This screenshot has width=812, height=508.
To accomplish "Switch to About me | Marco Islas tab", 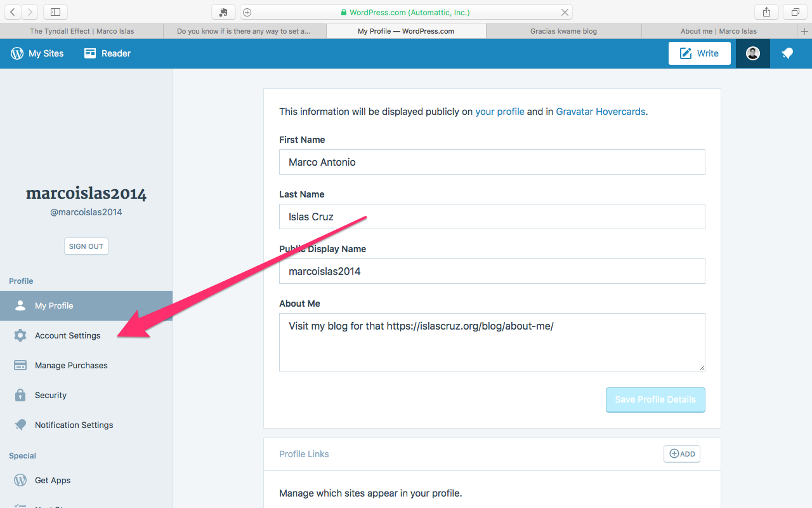I will (719, 31).
